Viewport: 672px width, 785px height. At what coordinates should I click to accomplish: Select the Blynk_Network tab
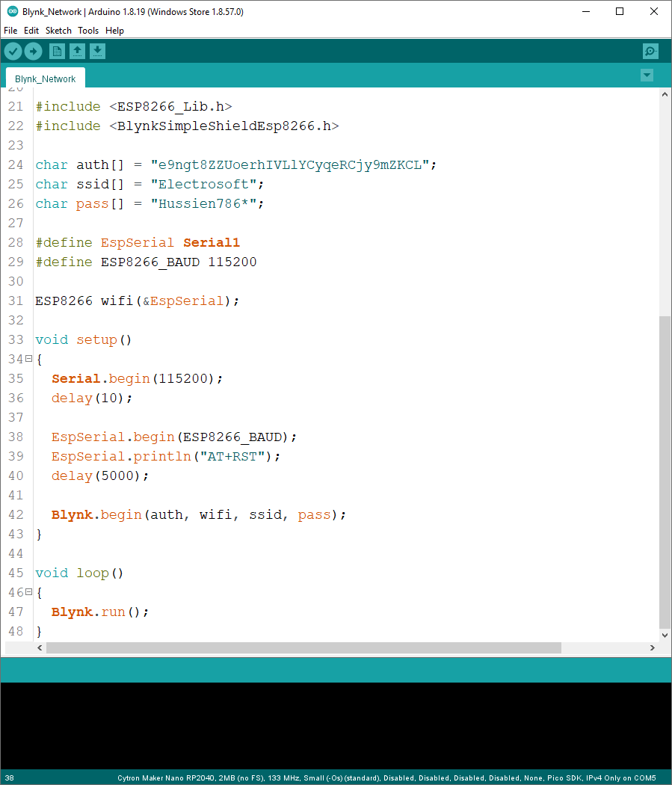[45, 78]
